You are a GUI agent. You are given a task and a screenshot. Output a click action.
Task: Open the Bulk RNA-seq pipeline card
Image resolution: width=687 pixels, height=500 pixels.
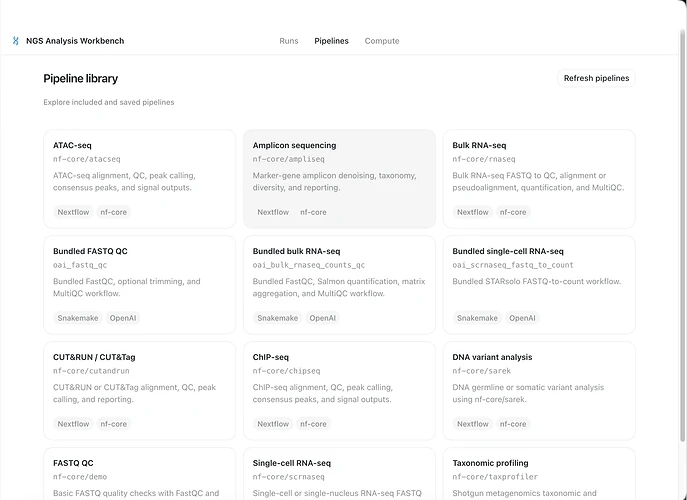pos(539,179)
